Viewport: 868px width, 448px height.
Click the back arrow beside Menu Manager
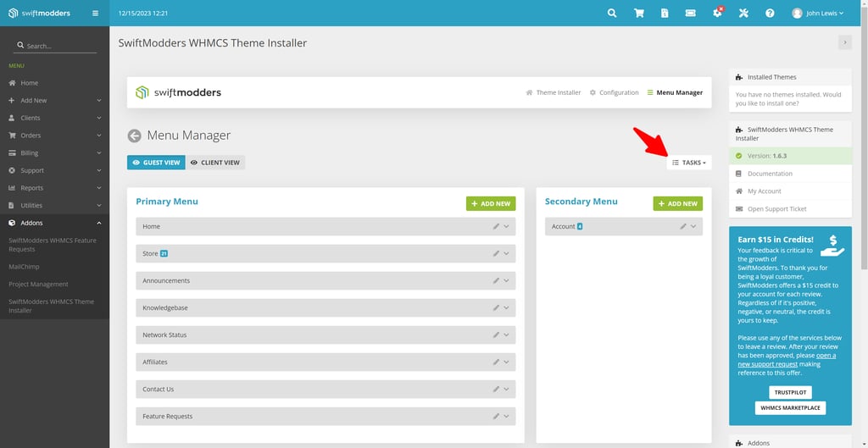pos(134,136)
